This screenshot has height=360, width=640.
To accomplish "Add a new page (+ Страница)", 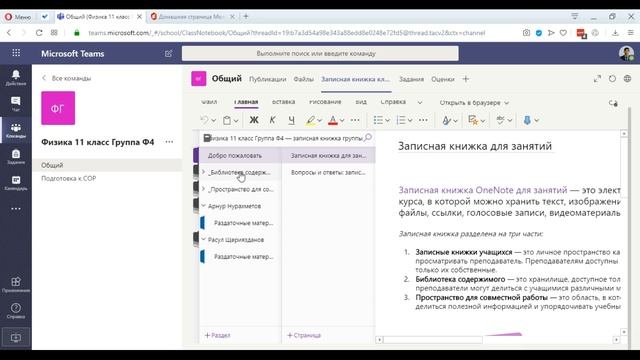I will tap(304, 335).
